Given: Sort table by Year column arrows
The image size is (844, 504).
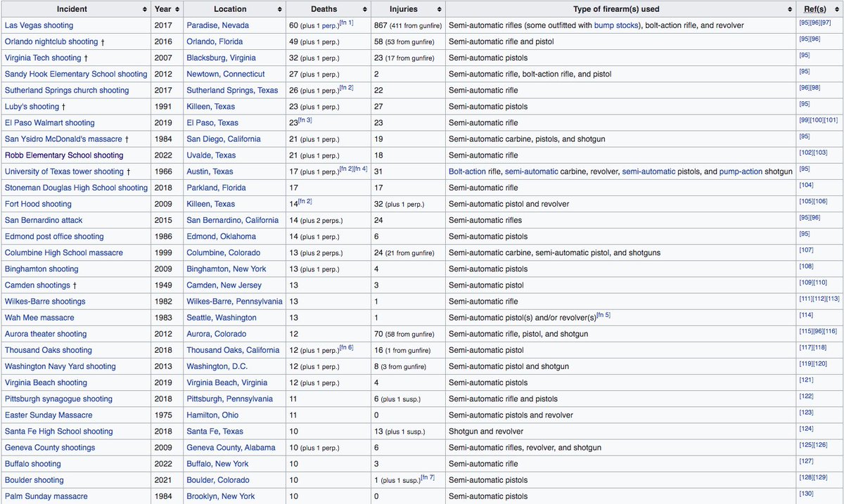Looking at the screenshot, I should pos(177,9).
